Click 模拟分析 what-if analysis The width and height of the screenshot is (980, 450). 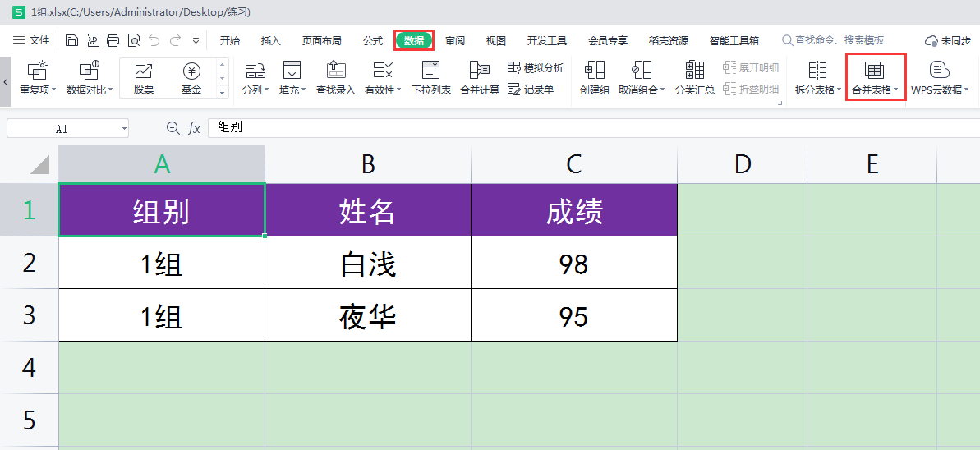[x=536, y=67]
